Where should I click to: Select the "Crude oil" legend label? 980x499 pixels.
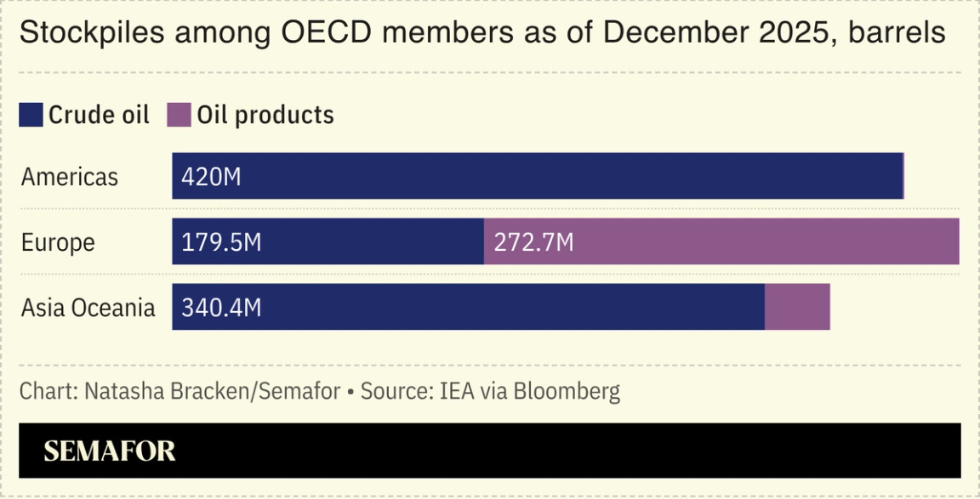click(x=99, y=115)
